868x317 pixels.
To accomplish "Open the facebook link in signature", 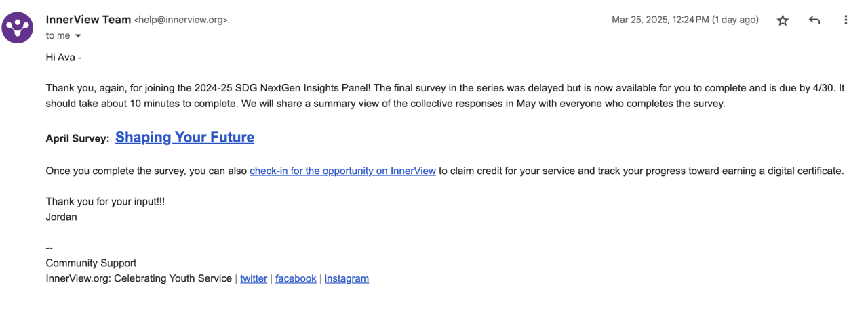I will point(296,278).
